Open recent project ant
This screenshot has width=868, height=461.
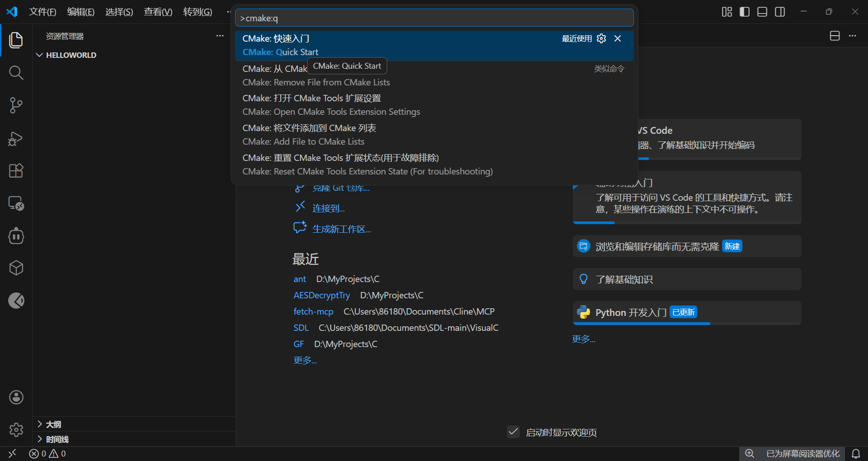(x=300, y=279)
